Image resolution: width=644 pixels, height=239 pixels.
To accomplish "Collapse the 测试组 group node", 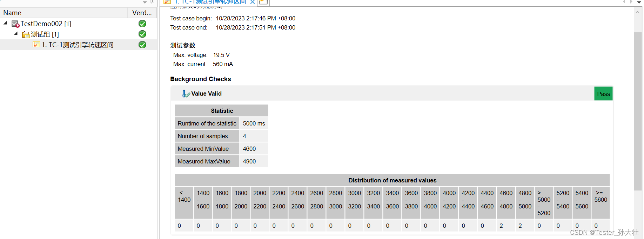I will [x=16, y=34].
